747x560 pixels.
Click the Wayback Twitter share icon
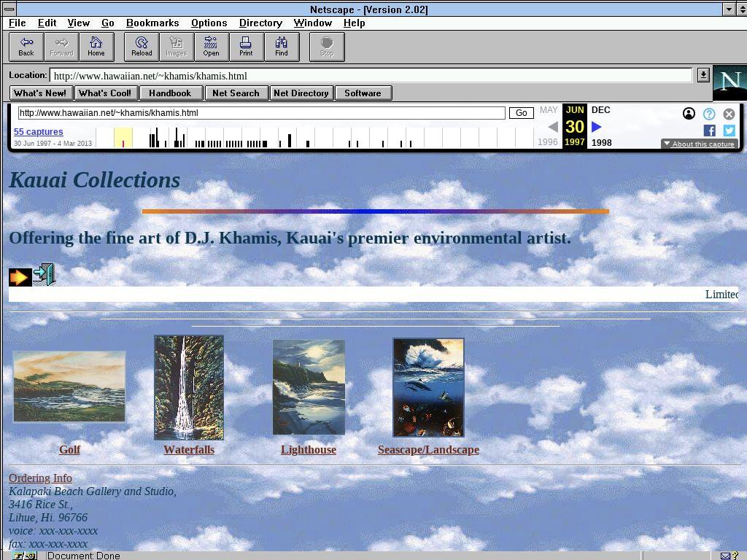pyautogui.click(x=729, y=131)
